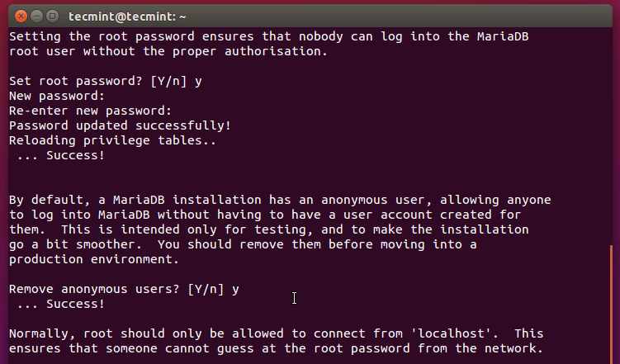Click 'Password updated successfully!' text
This screenshot has height=364, width=620.
[x=120, y=125]
